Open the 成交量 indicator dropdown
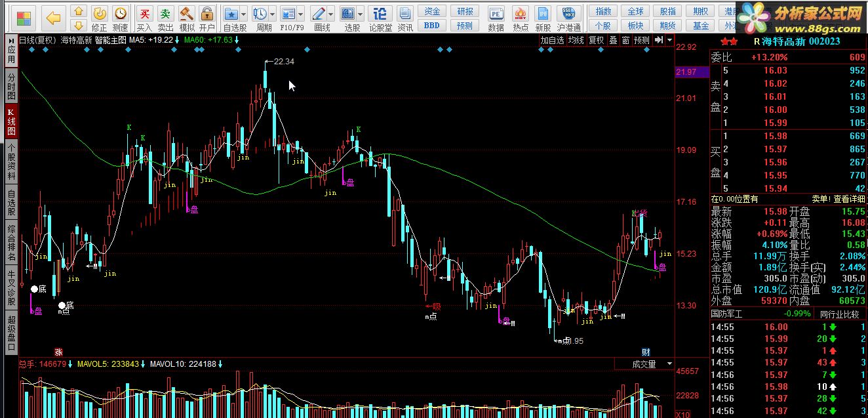This screenshot has width=868, height=418. point(669,364)
